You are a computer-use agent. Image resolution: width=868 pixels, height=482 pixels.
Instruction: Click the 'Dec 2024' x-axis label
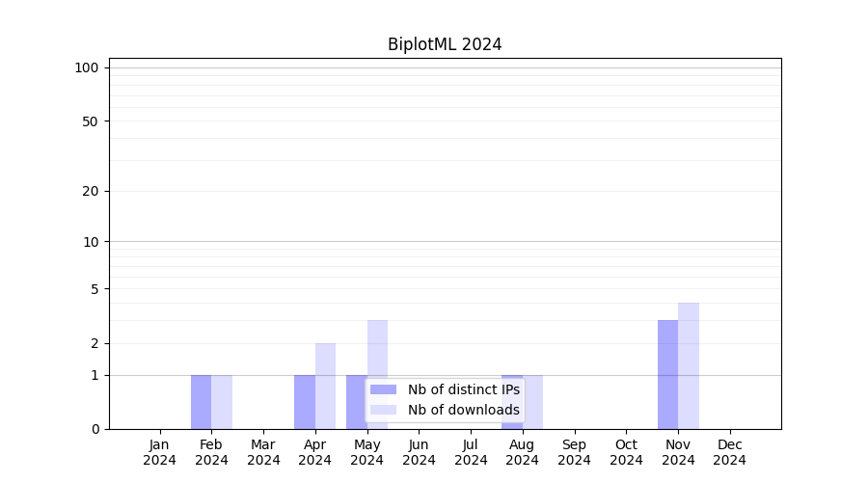[x=730, y=452]
